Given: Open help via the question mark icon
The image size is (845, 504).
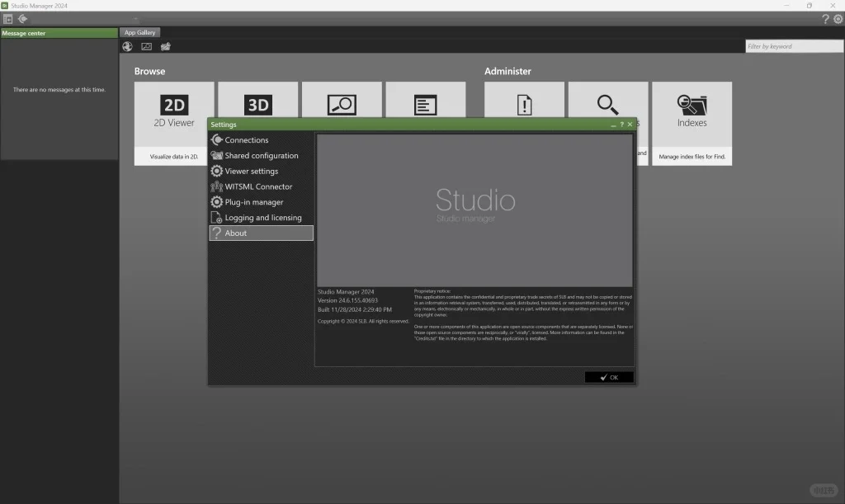Looking at the screenshot, I should click(x=825, y=19).
